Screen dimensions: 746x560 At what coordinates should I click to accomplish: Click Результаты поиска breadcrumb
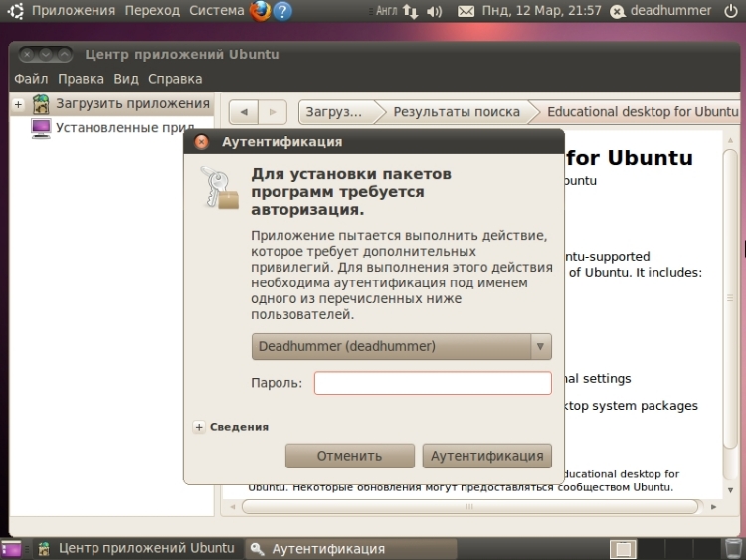click(x=456, y=112)
